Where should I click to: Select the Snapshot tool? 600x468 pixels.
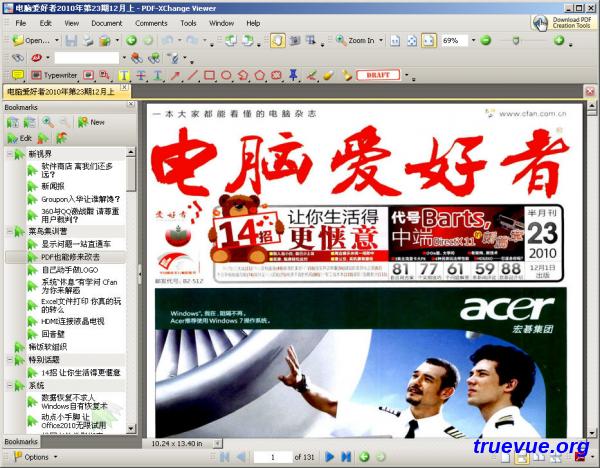[x=295, y=40]
